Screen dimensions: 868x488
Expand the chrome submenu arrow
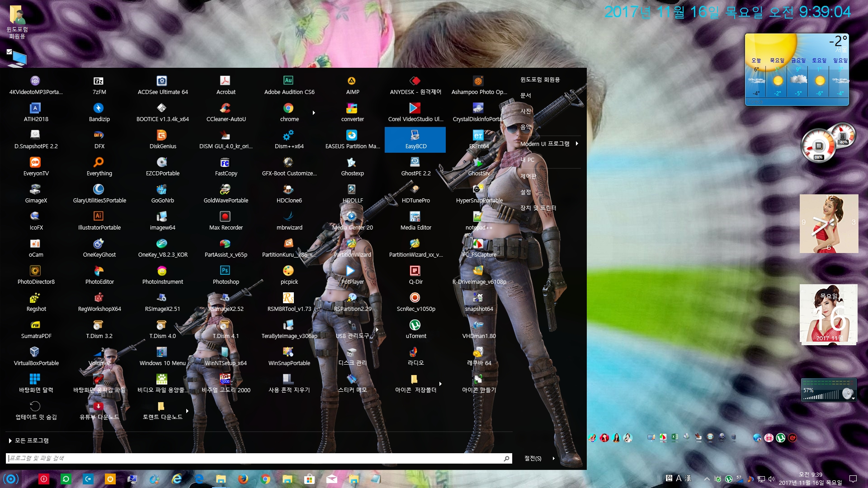click(x=314, y=113)
